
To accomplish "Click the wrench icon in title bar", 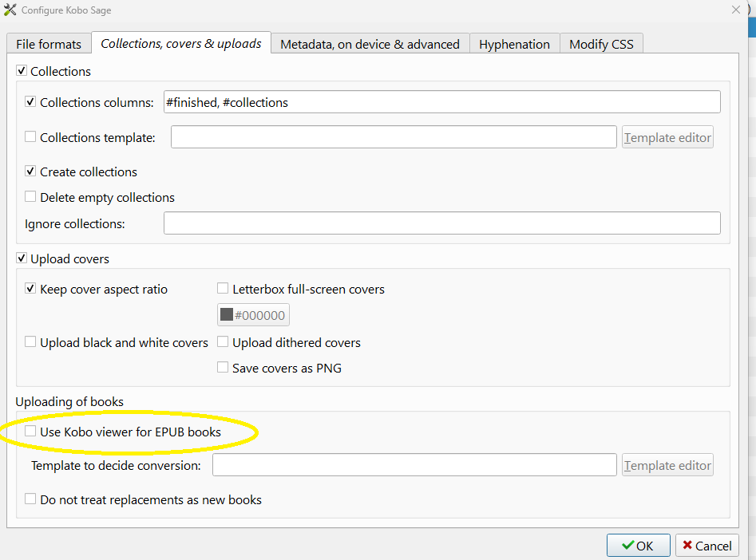I will click(x=10, y=10).
